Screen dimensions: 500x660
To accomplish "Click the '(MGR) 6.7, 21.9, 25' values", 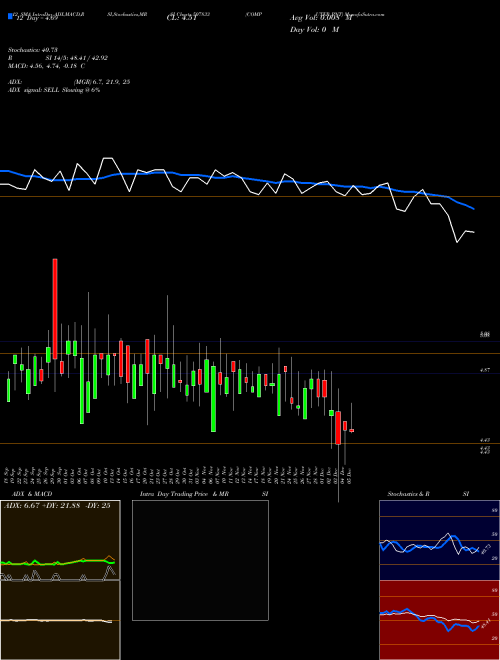I will click(x=102, y=82).
